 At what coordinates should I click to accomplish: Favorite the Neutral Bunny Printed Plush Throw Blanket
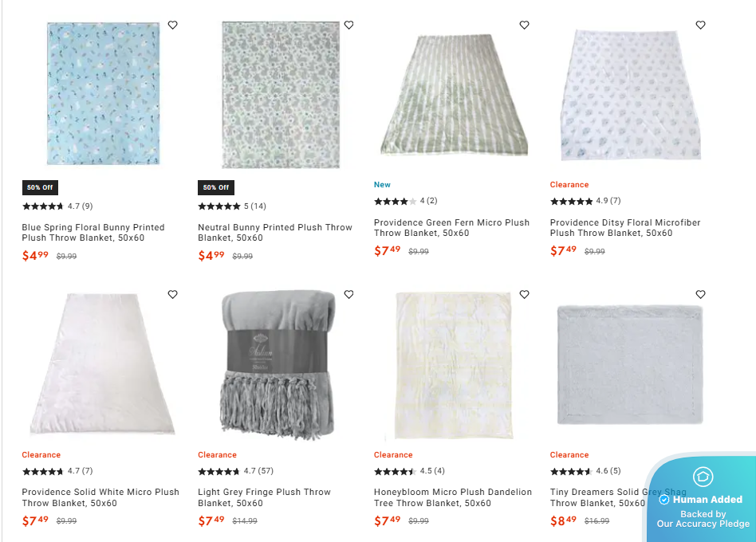(x=348, y=25)
